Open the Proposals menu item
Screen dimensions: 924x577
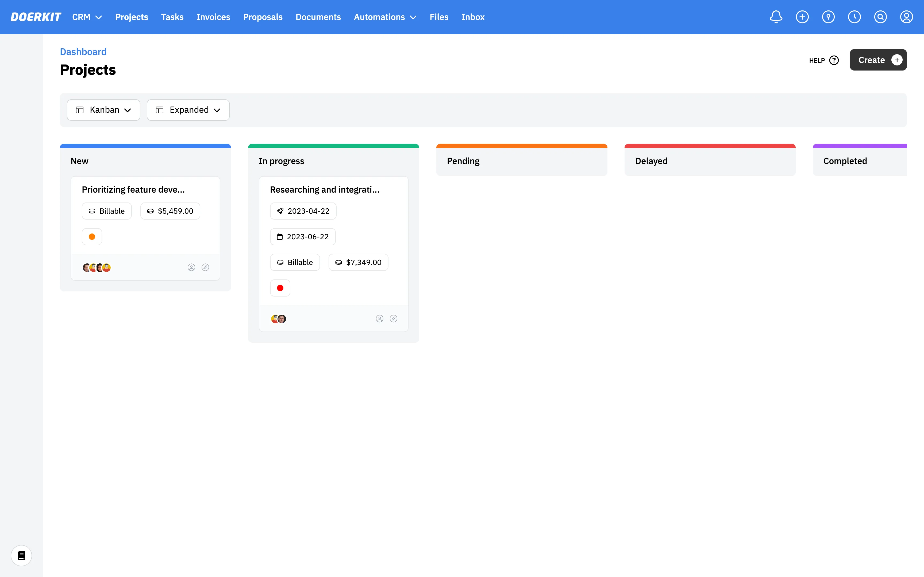tap(263, 17)
